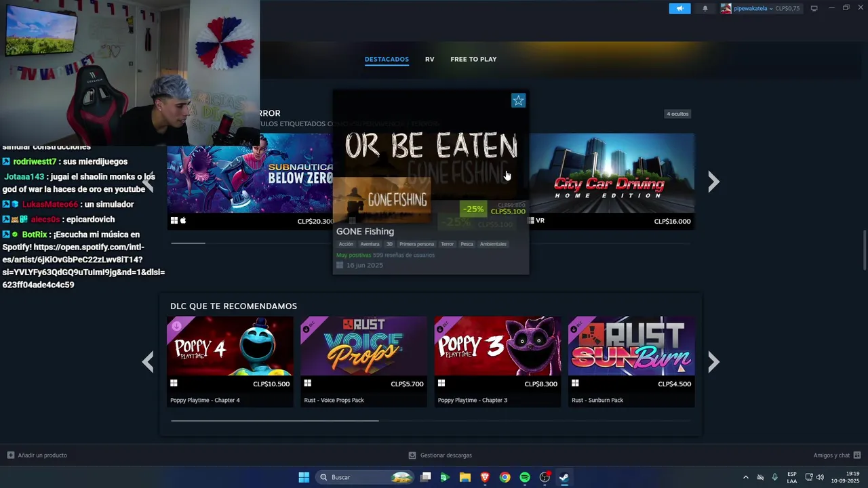
Task: Go to next games in the top carousel
Action: pos(713,181)
